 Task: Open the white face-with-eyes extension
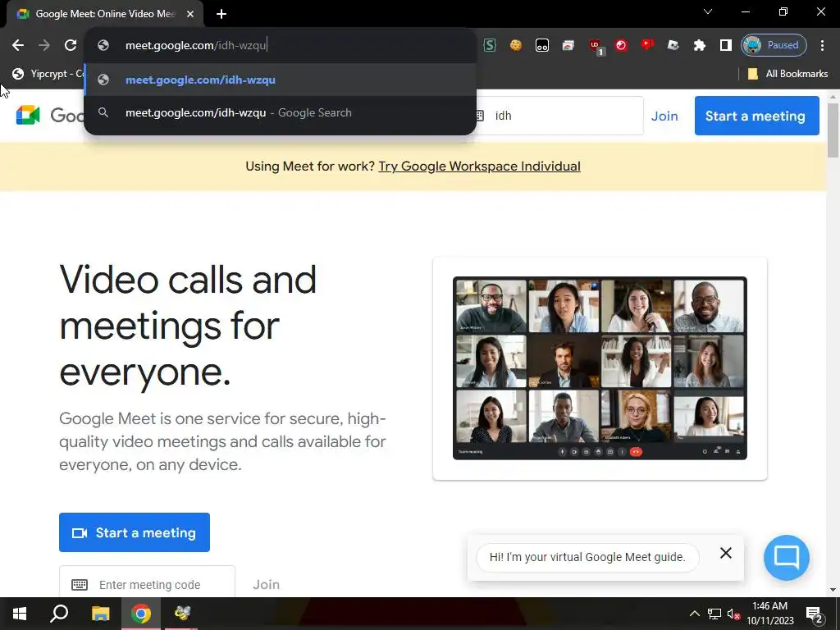pos(541,45)
